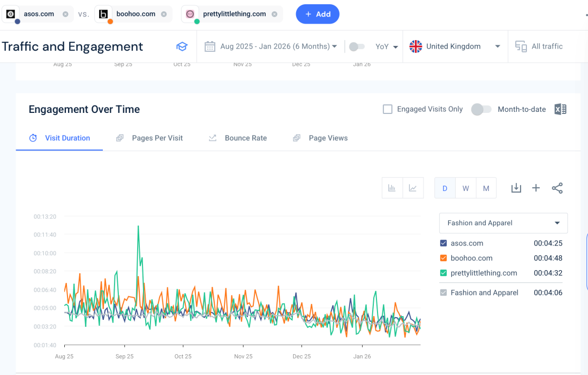Screen dimensions: 588x375
Task: Click the download chart icon
Action: pyautogui.click(x=516, y=188)
